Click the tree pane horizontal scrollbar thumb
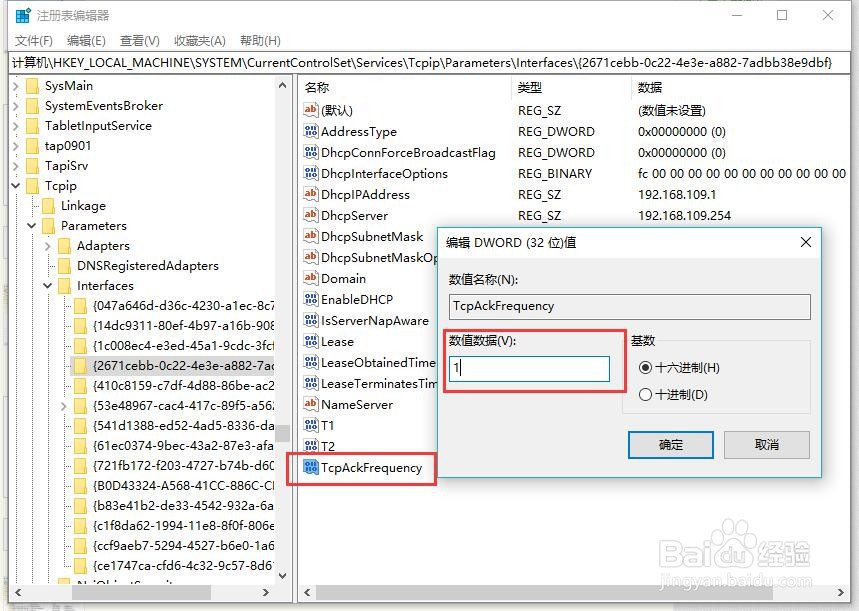 [x=141, y=592]
